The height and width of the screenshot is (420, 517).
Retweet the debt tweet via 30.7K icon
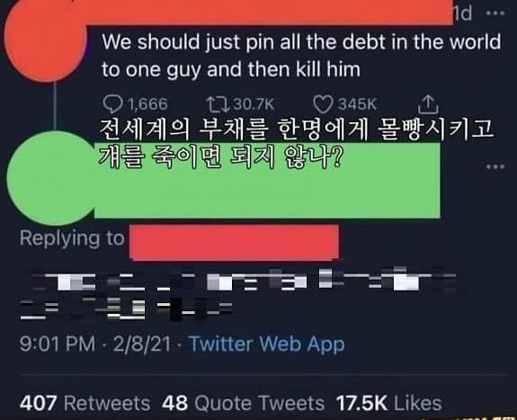[x=218, y=104]
